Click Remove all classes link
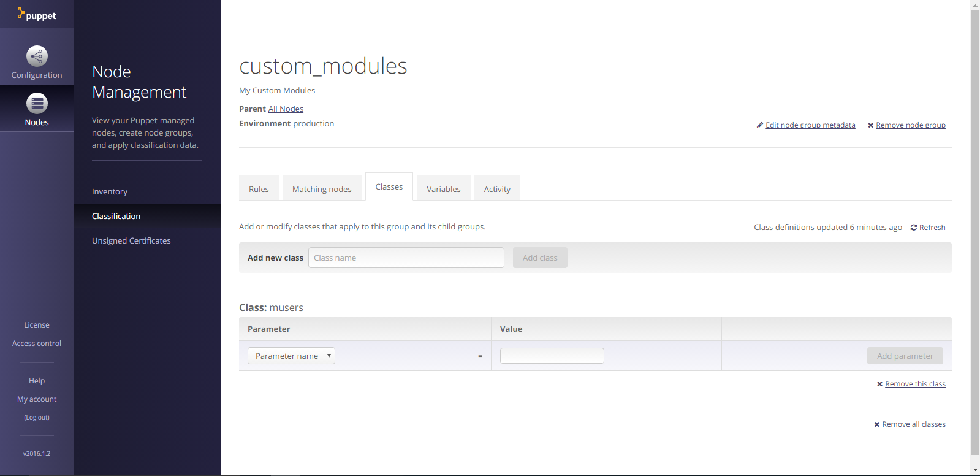The width and height of the screenshot is (980, 476). tap(914, 424)
